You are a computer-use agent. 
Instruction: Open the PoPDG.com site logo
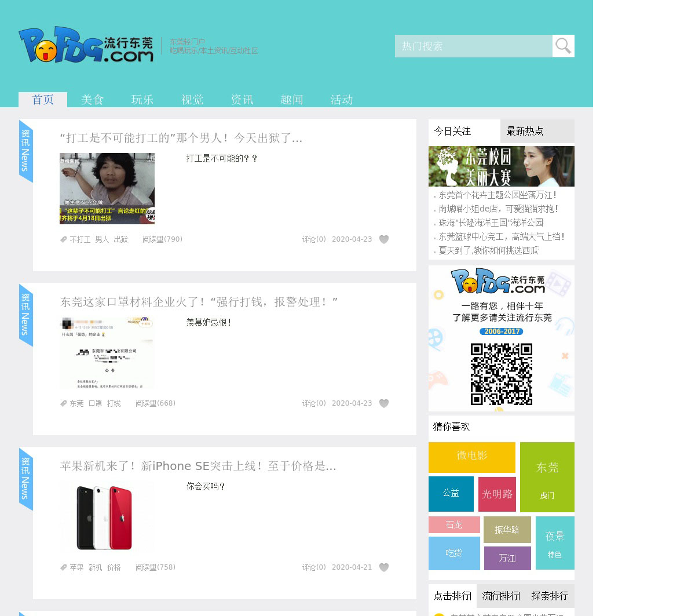click(86, 45)
